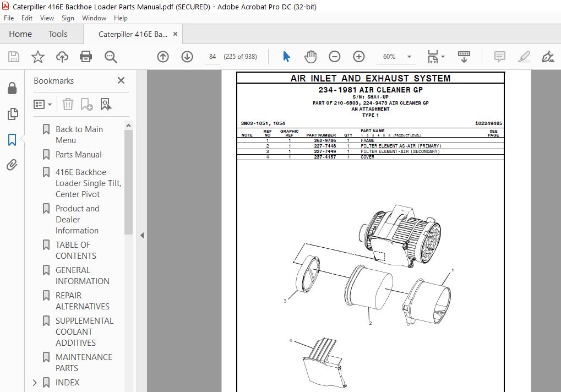Add a comment sticky note
The image size is (561, 392).
tap(499, 57)
